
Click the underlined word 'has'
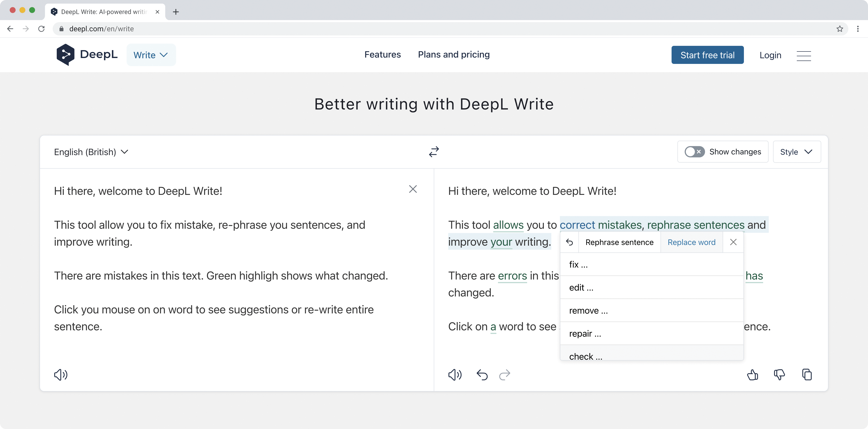point(754,276)
